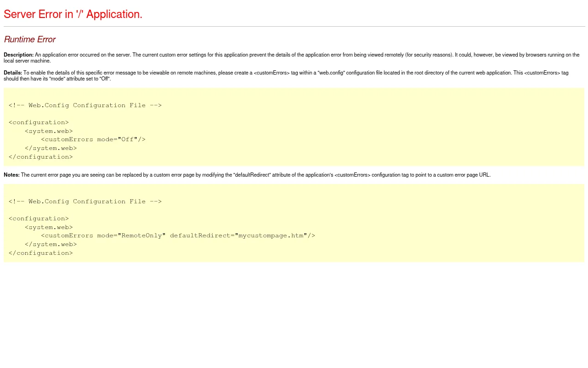Click the words "local server machine." in the description
This screenshot has height=368, width=588.
[x=27, y=61]
